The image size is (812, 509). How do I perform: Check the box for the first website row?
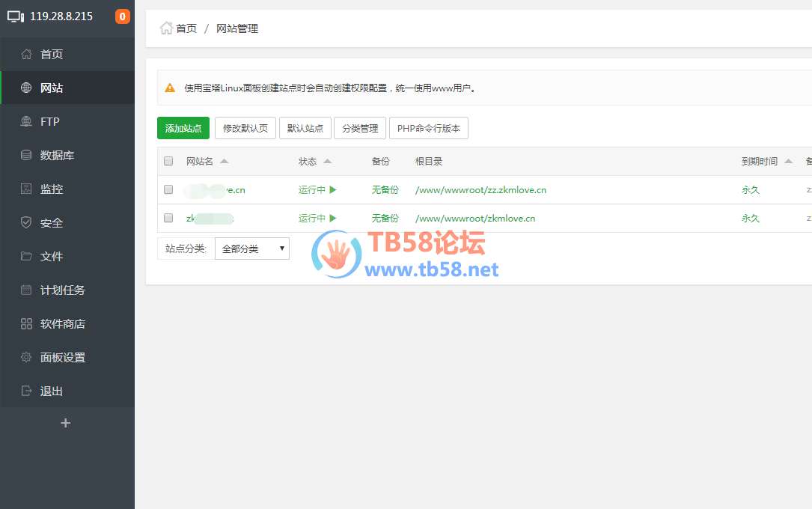[x=168, y=189]
